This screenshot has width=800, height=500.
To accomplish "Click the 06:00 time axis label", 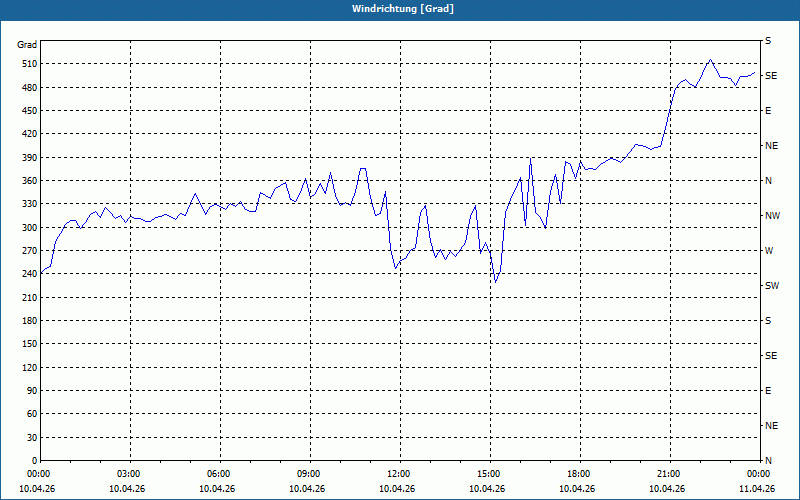I will (x=218, y=474).
